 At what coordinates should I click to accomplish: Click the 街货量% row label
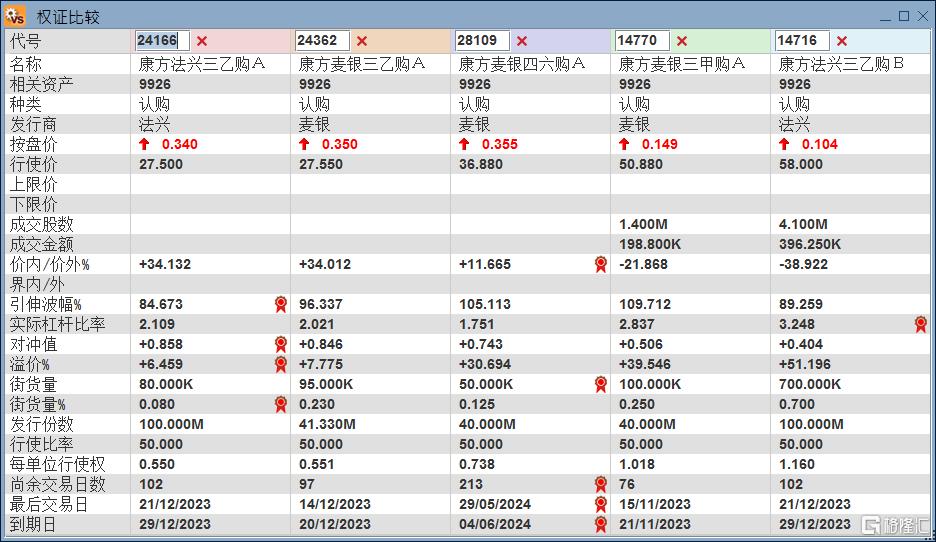pos(38,404)
